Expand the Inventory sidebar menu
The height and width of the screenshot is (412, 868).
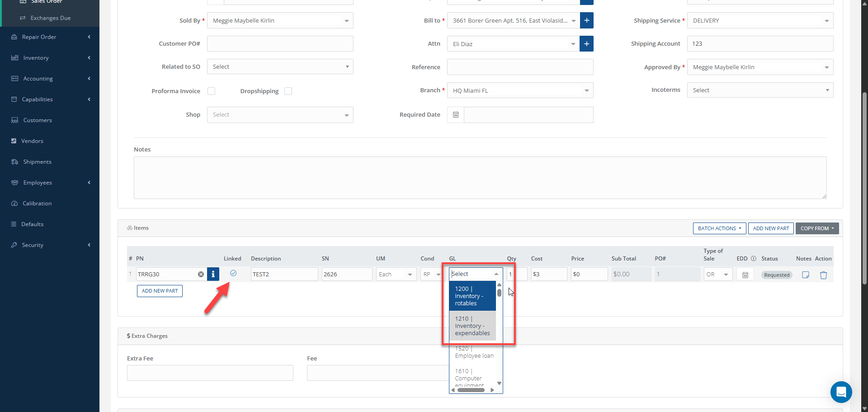[x=50, y=58]
